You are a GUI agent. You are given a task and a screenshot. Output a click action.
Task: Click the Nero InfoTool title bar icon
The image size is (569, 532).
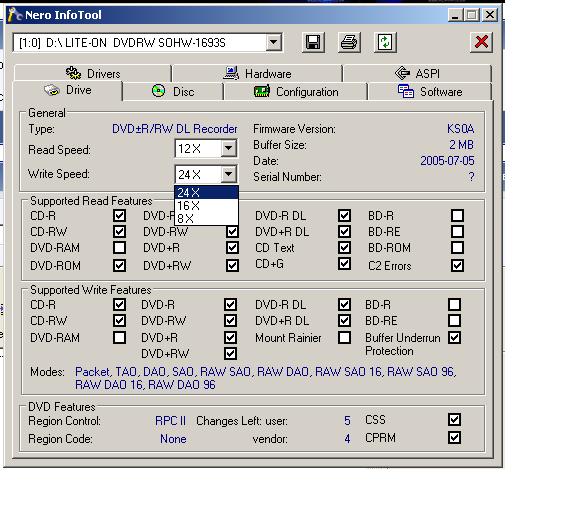tap(15, 15)
